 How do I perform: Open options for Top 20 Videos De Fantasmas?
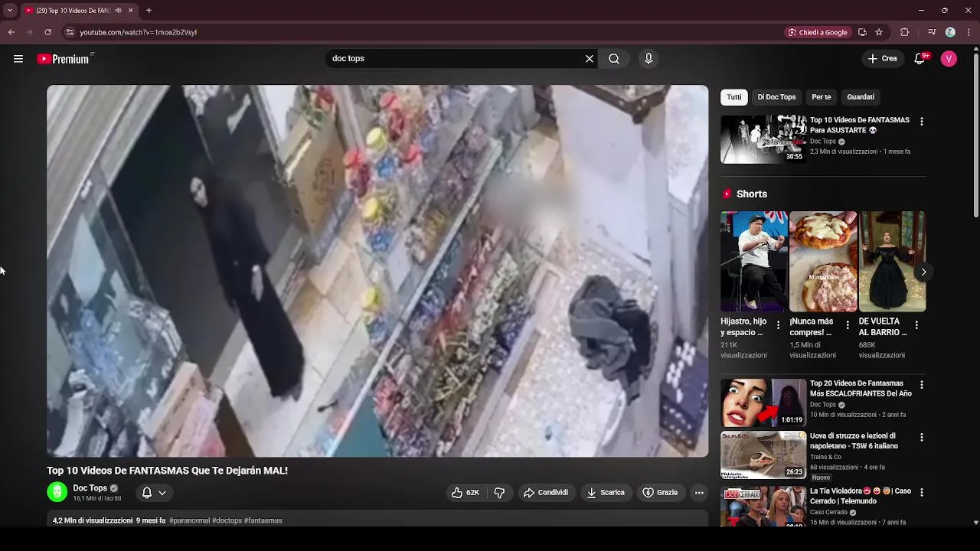coord(921,385)
